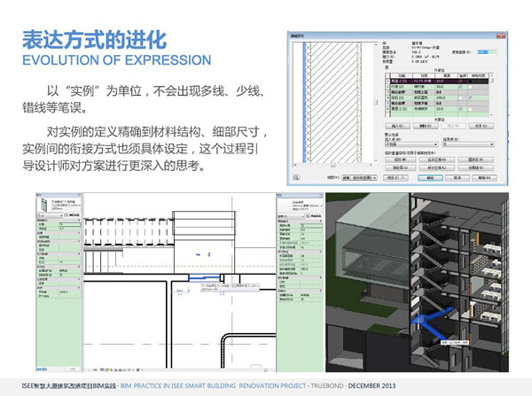Open the wrapping At Inserts (插入点) dropdown

(411, 144)
